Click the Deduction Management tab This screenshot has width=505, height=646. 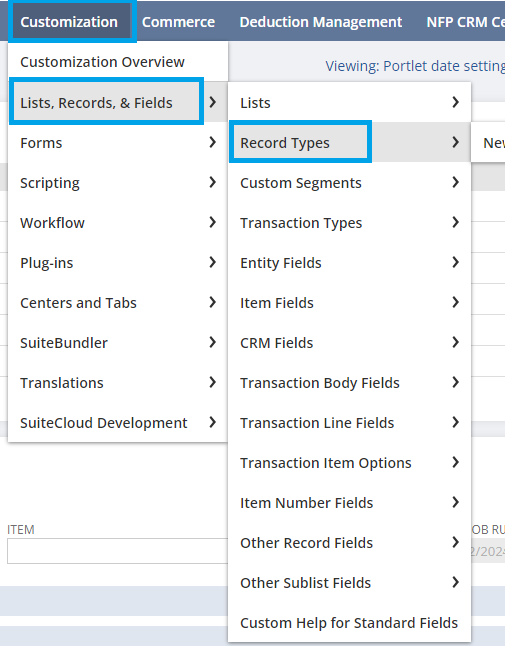[x=320, y=22]
